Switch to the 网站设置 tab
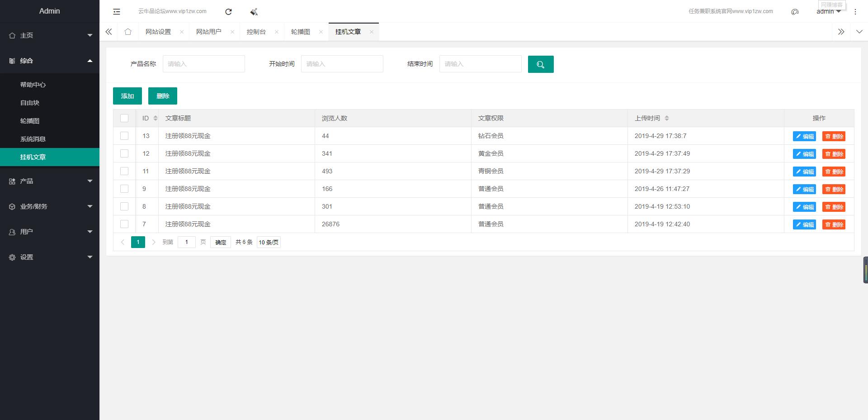This screenshot has width=868, height=420. click(x=158, y=32)
